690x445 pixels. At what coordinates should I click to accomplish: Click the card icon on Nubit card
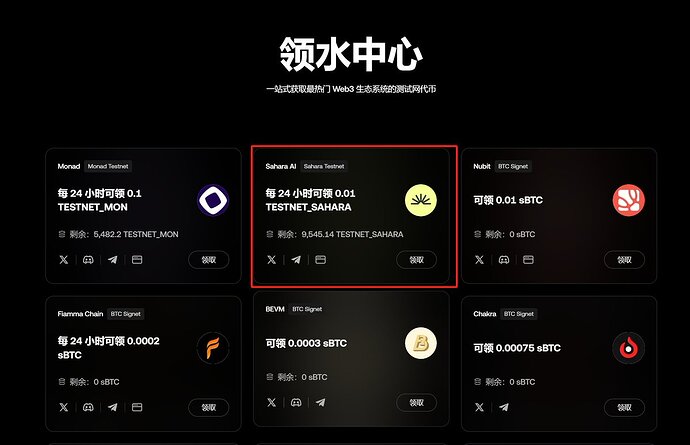(528, 260)
